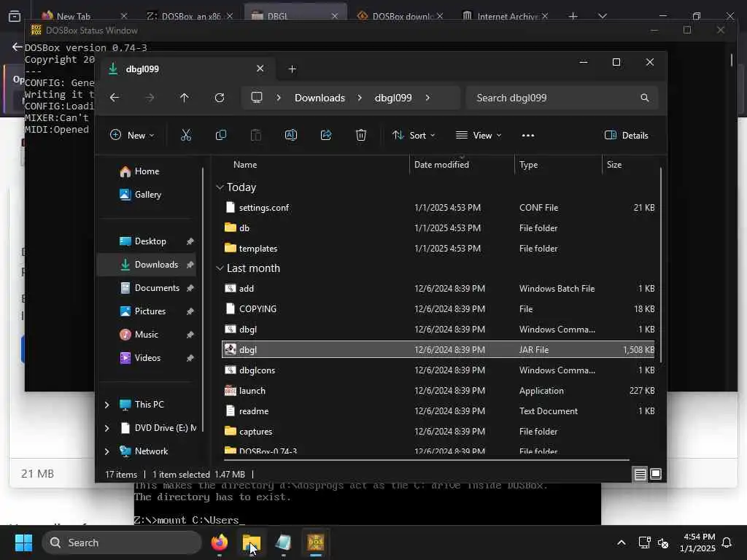Open the See more ellipsis menu

click(528, 135)
